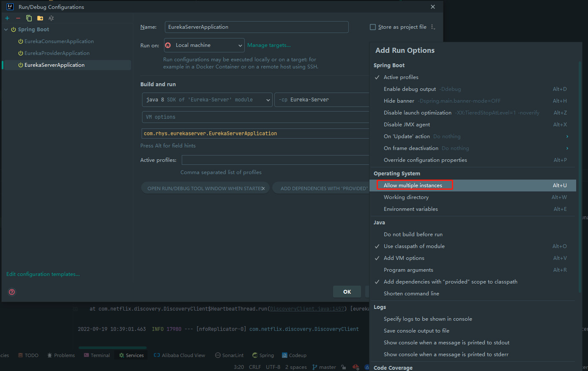Image resolution: width=588 pixels, height=371 pixels.
Task: Choose Environment variables option
Action: (x=473, y=209)
